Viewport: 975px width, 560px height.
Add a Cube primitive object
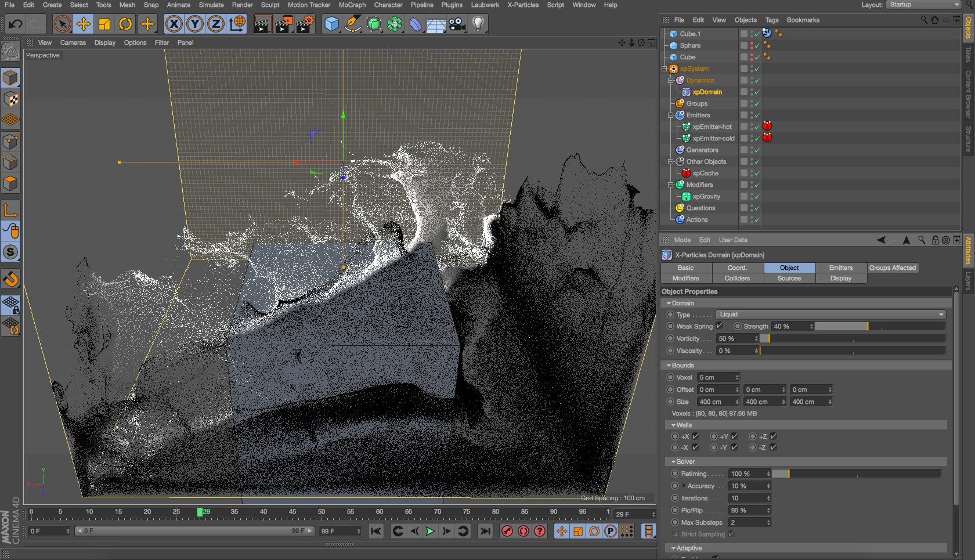click(331, 24)
